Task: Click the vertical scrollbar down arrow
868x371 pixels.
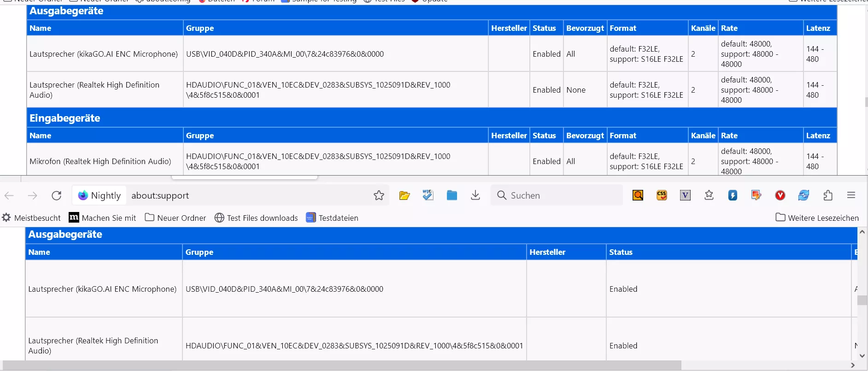Action: (862, 356)
